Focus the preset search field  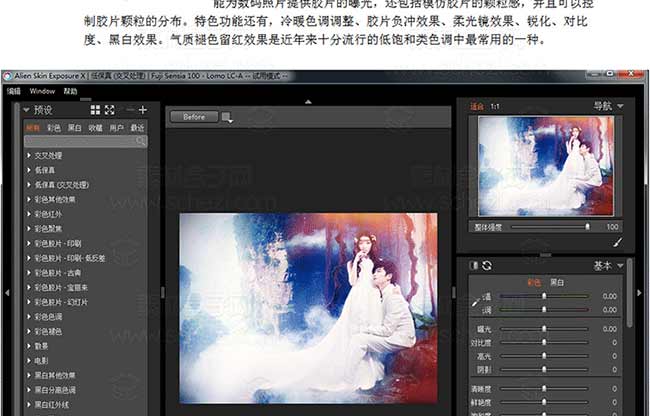(x=85, y=141)
